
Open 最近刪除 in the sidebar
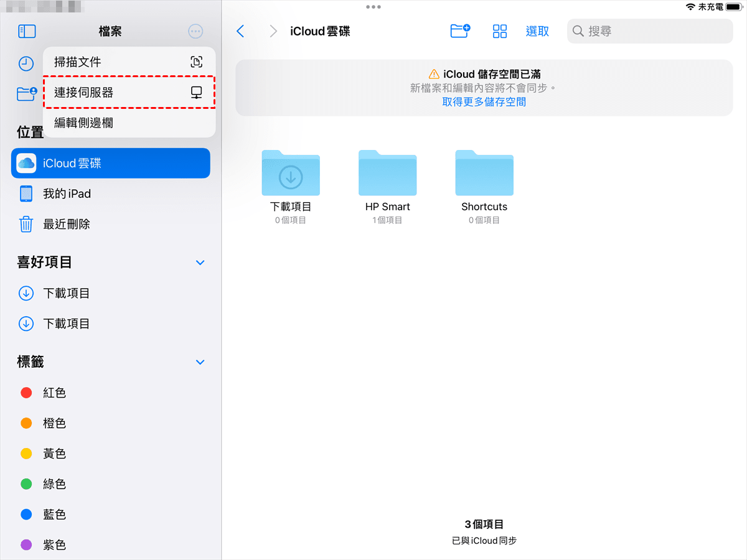point(66,224)
